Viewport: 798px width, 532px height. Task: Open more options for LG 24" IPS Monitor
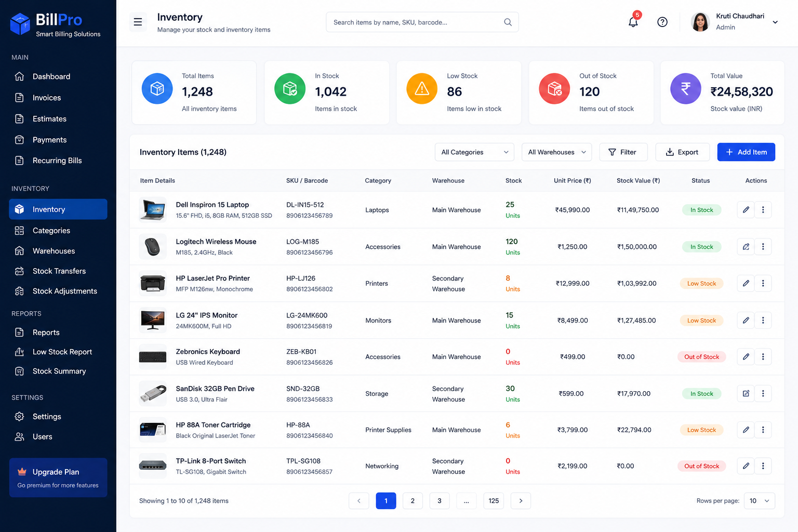pos(763,321)
